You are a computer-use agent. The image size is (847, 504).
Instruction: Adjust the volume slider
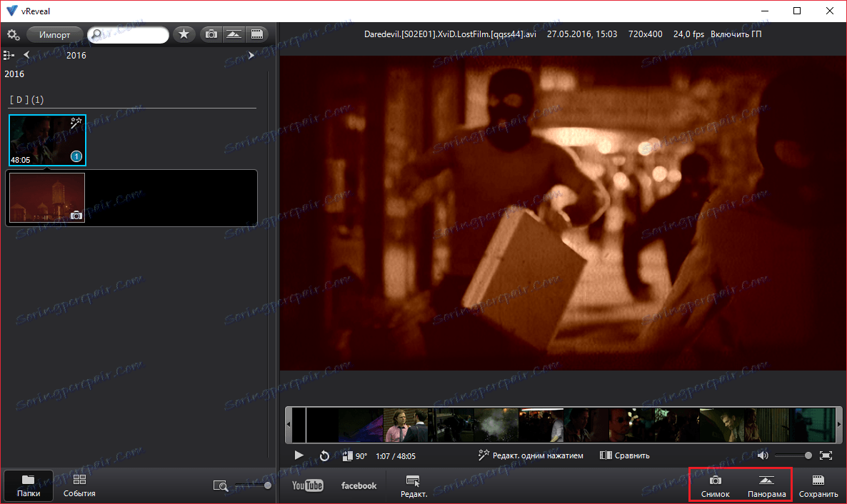tap(793, 455)
